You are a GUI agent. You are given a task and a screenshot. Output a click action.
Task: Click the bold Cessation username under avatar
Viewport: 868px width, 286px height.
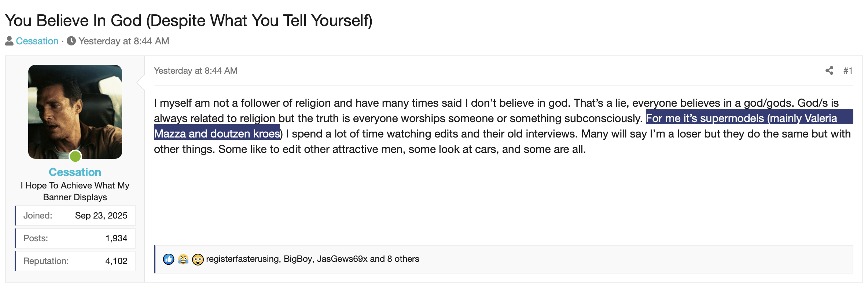(x=75, y=172)
